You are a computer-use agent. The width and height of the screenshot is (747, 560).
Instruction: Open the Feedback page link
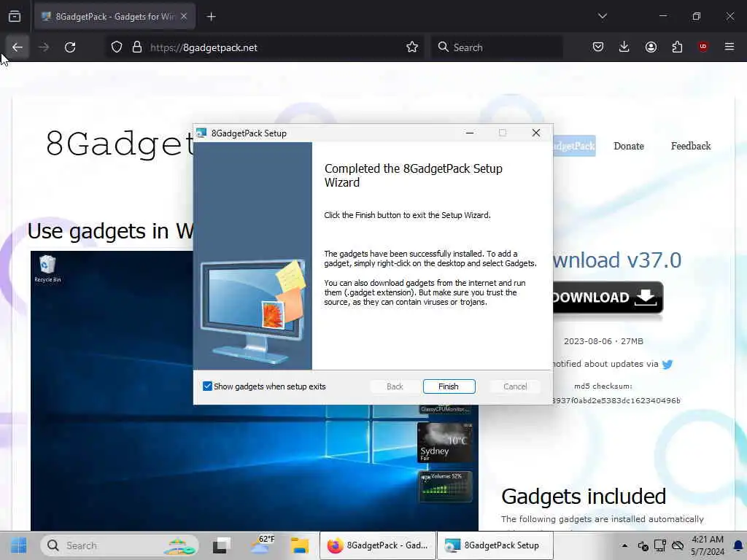click(691, 146)
